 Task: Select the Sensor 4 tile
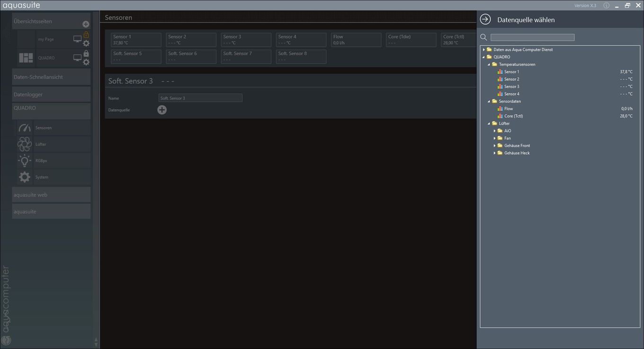(301, 40)
